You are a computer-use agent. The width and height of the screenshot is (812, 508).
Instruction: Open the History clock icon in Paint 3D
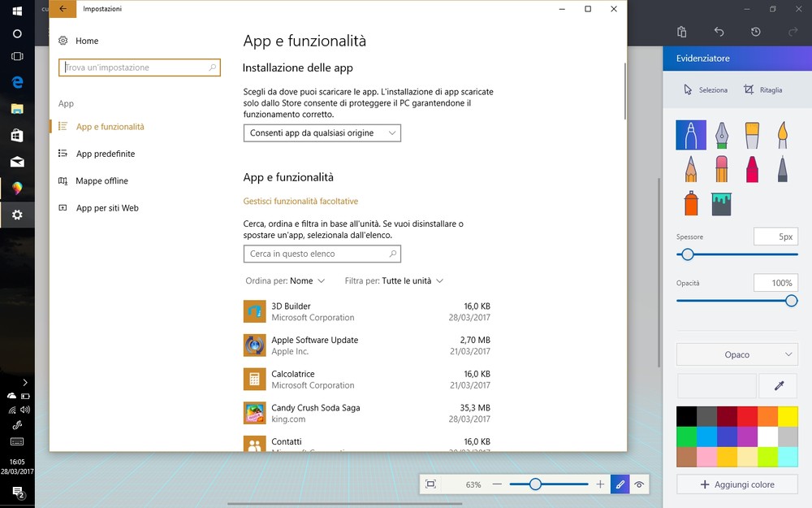pyautogui.click(x=755, y=32)
